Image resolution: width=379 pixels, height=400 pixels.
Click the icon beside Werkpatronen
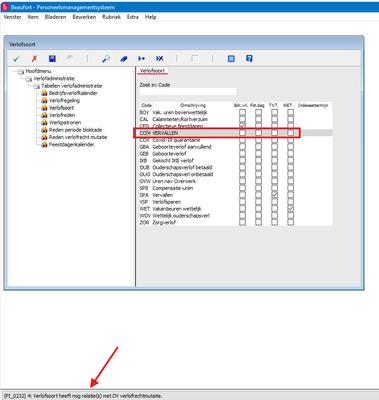tap(44, 122)
